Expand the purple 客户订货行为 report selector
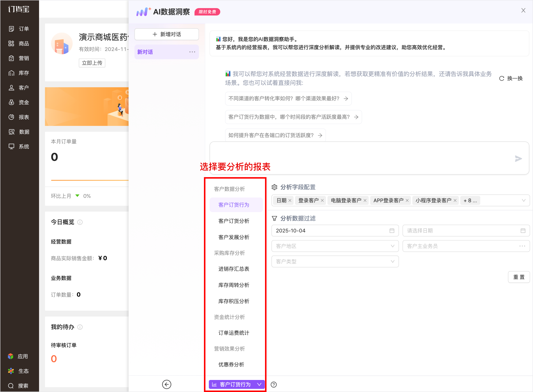 tap(237, 384)
